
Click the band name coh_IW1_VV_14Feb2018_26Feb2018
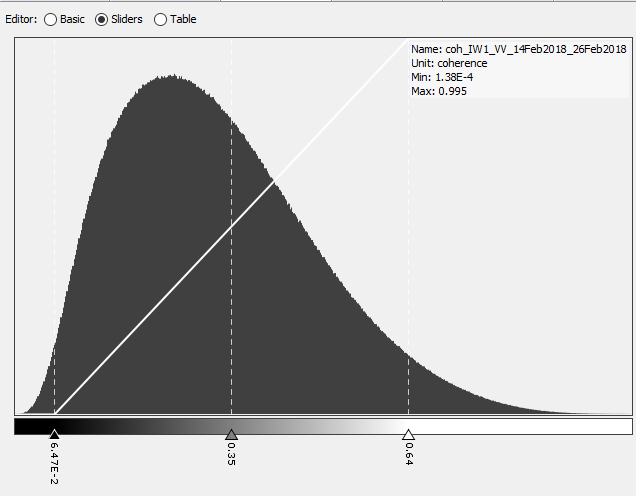point(536,49)
